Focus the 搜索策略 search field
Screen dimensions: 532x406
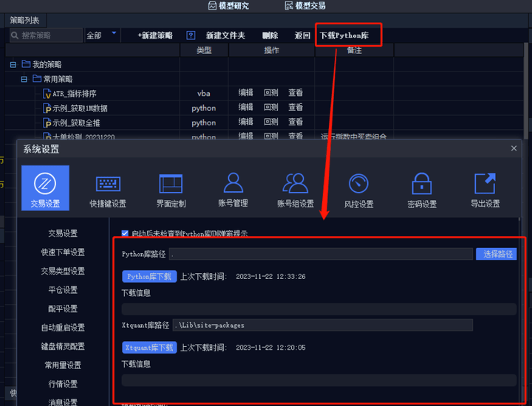(x=46, y=35)
